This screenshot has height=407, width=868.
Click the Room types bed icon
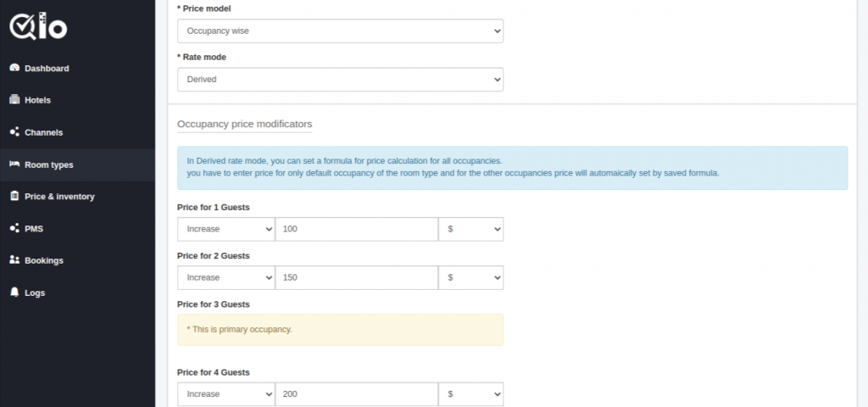[14, 164]
